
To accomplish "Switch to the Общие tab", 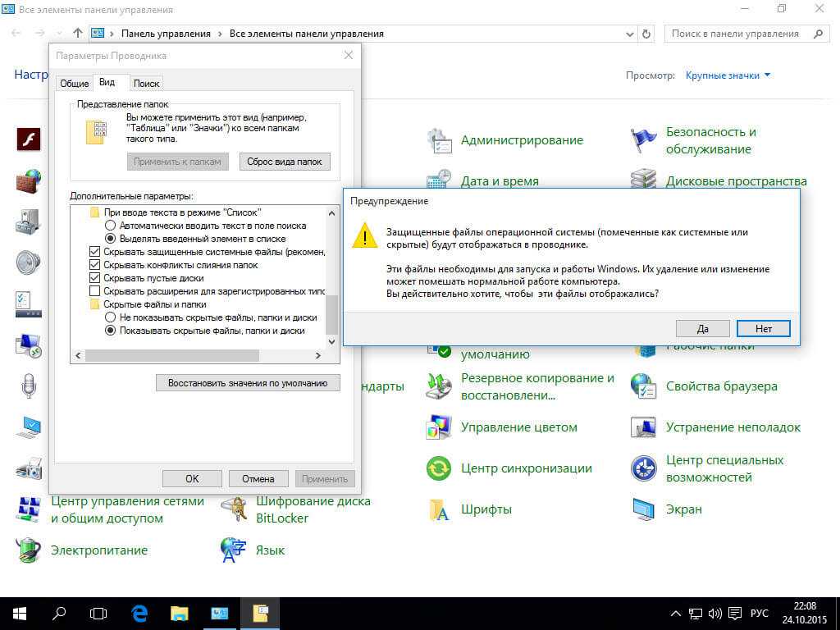I will pos(75,84).
